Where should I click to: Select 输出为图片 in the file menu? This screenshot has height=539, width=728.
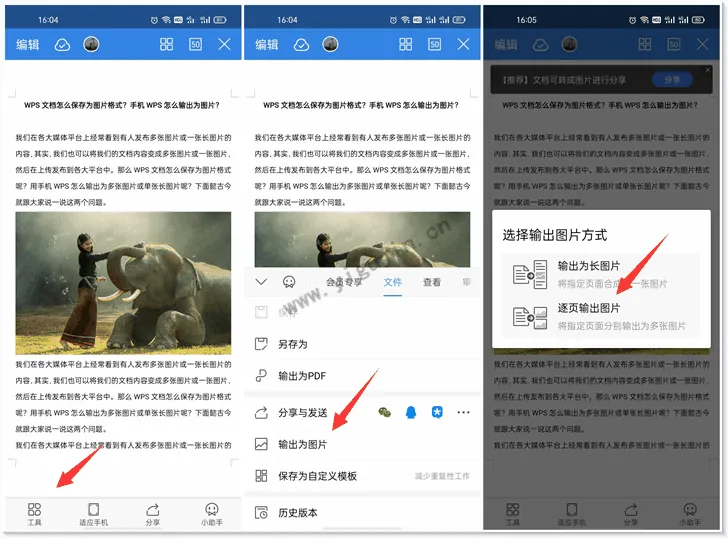tap(363, 445)
